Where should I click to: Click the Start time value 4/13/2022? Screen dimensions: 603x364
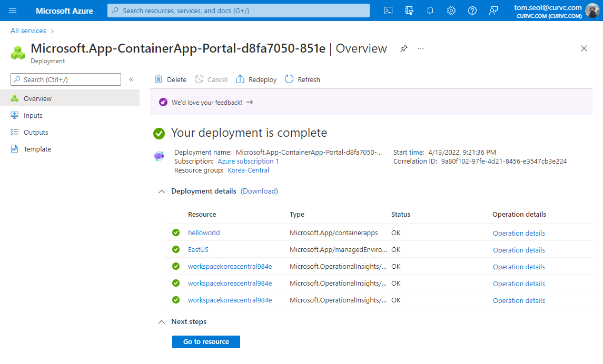pos(462,153)
